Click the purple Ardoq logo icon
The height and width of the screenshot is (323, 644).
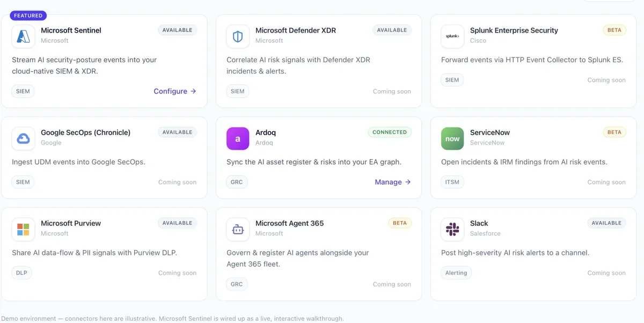pyautogui.click(x=238, y=138)
